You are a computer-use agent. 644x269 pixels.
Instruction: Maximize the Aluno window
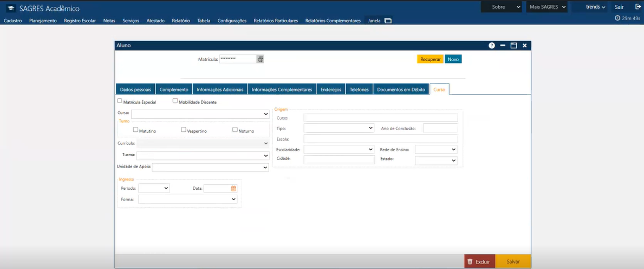click(513, 46)
